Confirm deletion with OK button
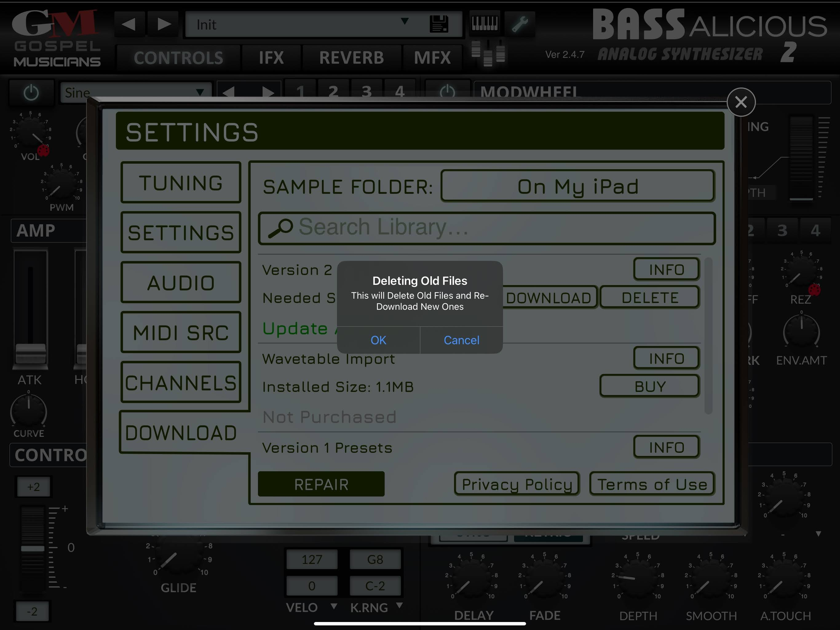 378,340
